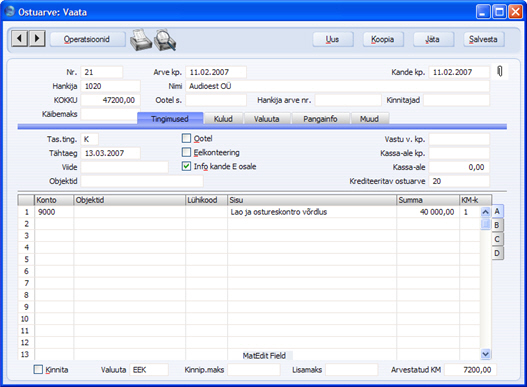Click the grid scrollbar thumb
The width and height of the screenshot is (527, 387).
tap(485, 224)
